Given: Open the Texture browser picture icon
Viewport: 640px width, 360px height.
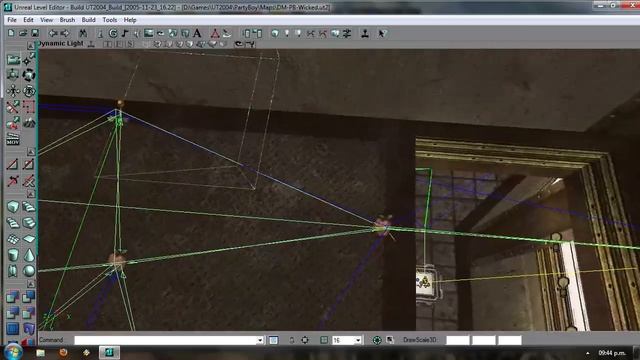Looking at the screenshot, I should [149, 33].
